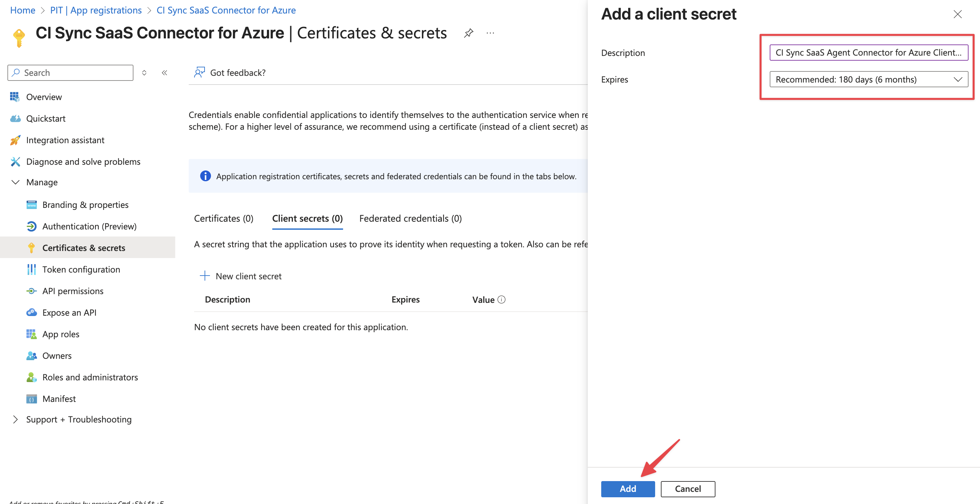Click the Roles and administrators icon
The width and height of the screenshot is (980, 504).
coord(31,377)
